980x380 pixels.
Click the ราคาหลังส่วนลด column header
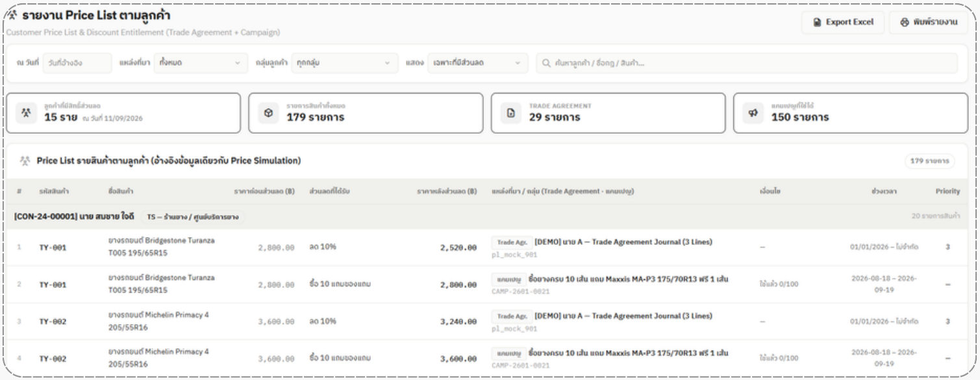coord(447,192)
